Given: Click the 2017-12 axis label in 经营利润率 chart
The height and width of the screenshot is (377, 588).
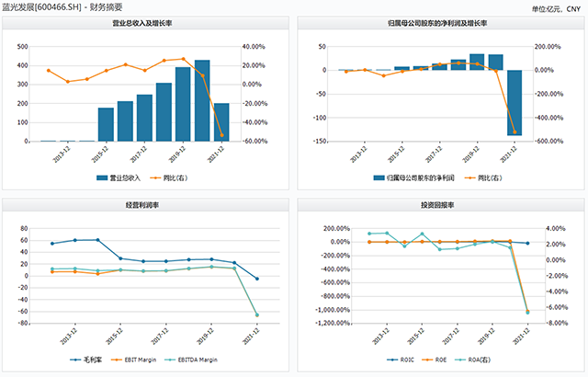Looking at the screenshot, I should (159, 337).
